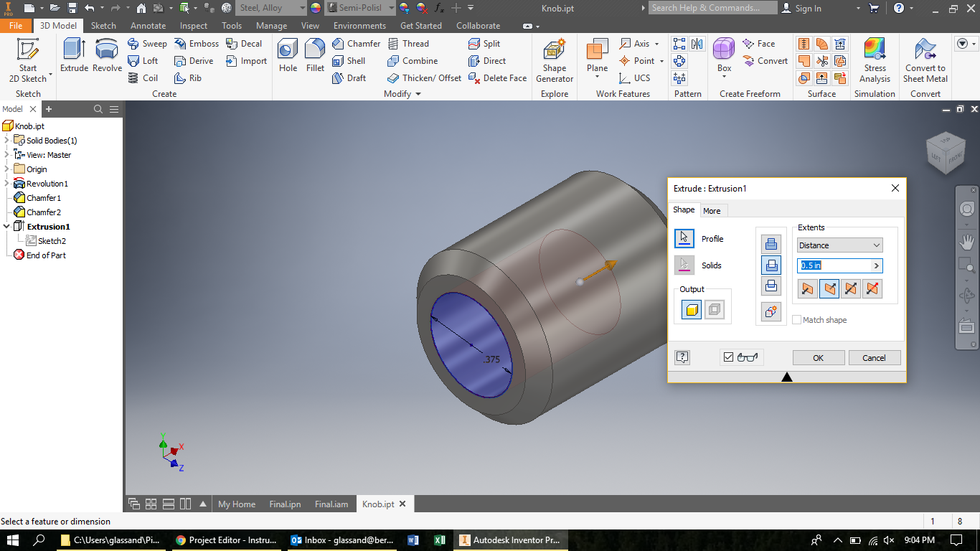980x551 pixels.
Task: Click the Profile selection button
Action: point(684,238)
